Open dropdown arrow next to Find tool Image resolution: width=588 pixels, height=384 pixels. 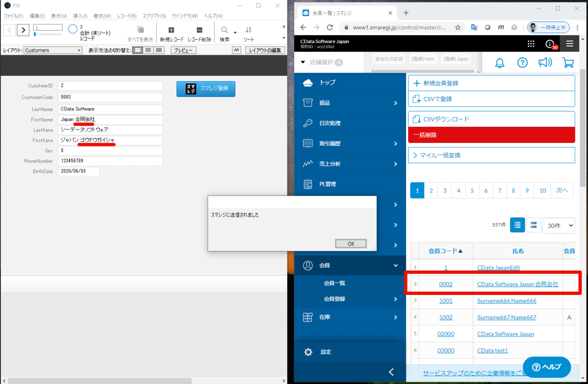(235, 33)
